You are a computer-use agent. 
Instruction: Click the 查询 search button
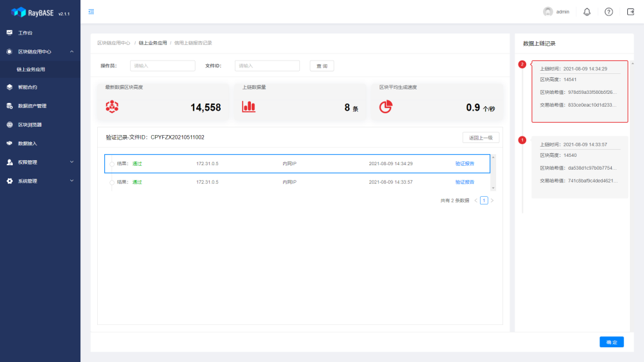point(322,66)
